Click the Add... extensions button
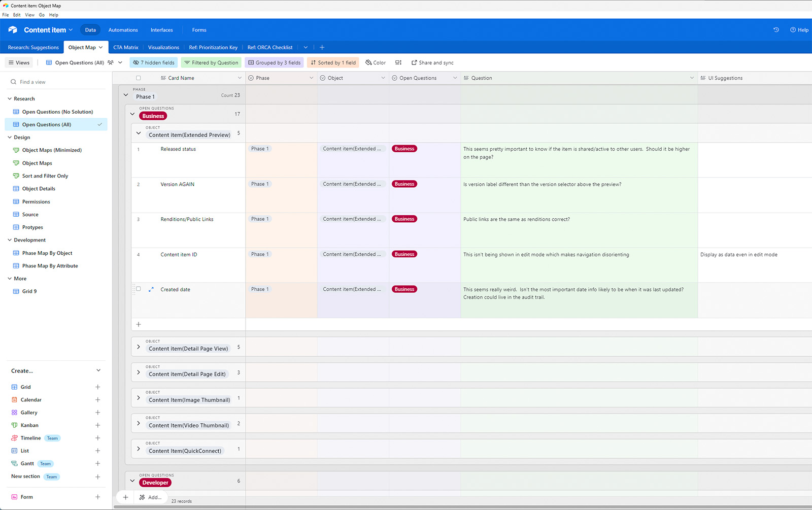The image size is (812, 510). (x=151, y=497)
